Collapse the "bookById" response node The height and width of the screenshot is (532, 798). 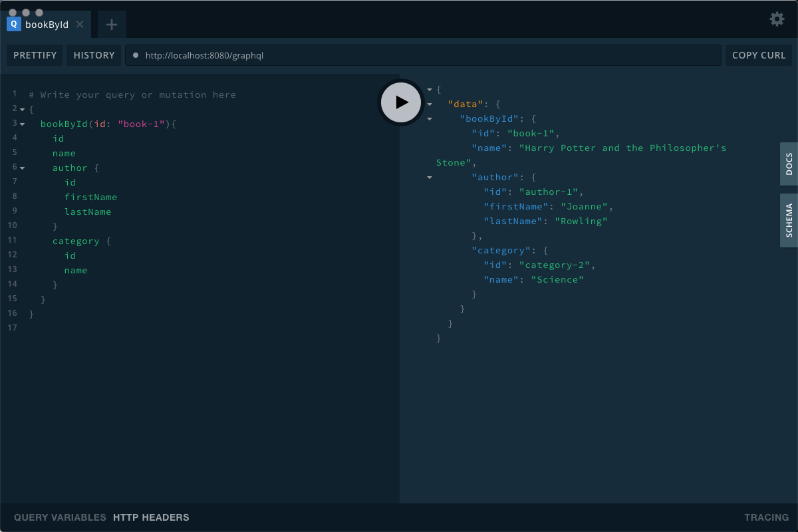coord(430,118)
